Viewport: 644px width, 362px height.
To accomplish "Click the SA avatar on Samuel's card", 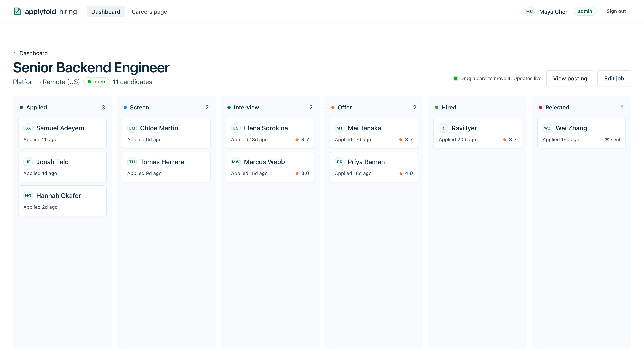I will coord(28,128).
